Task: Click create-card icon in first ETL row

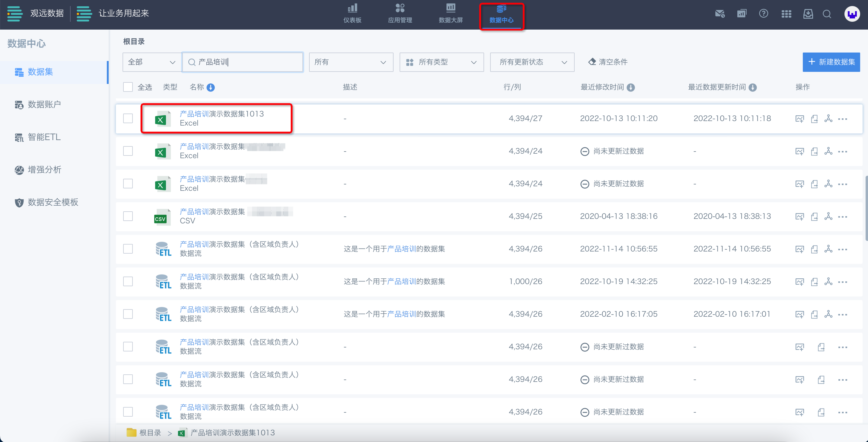Action: click(799, 249)
